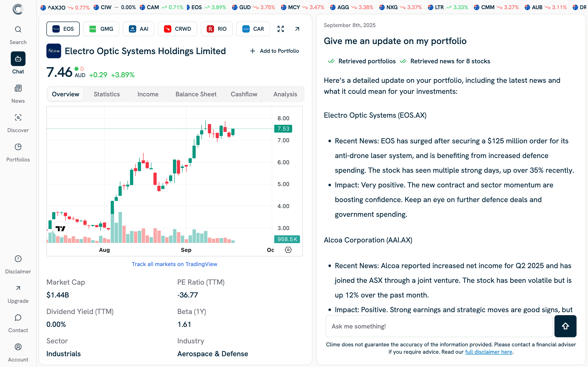Image resolution: width=588 pixels, height=367 pixels.
Task: Open the AAI stock selector
Action: pos(139,29)
